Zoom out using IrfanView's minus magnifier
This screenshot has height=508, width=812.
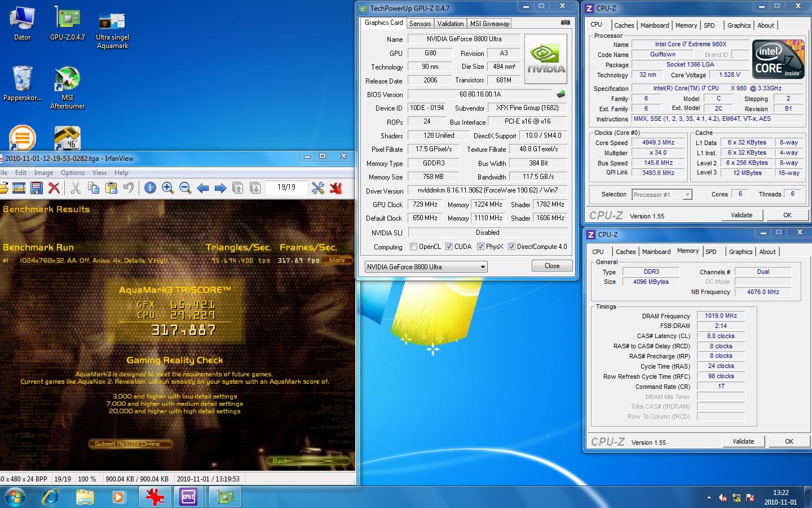(x=185, y=188)
